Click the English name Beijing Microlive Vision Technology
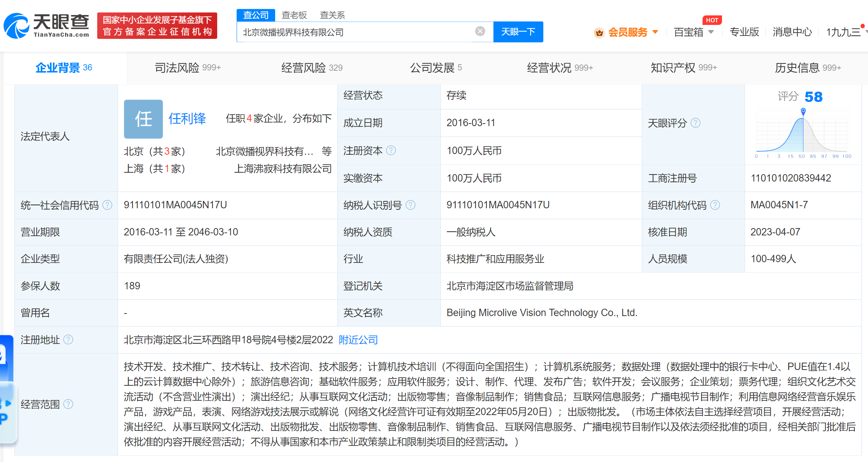This screenshot has height=462, width=868. [542, 312]
